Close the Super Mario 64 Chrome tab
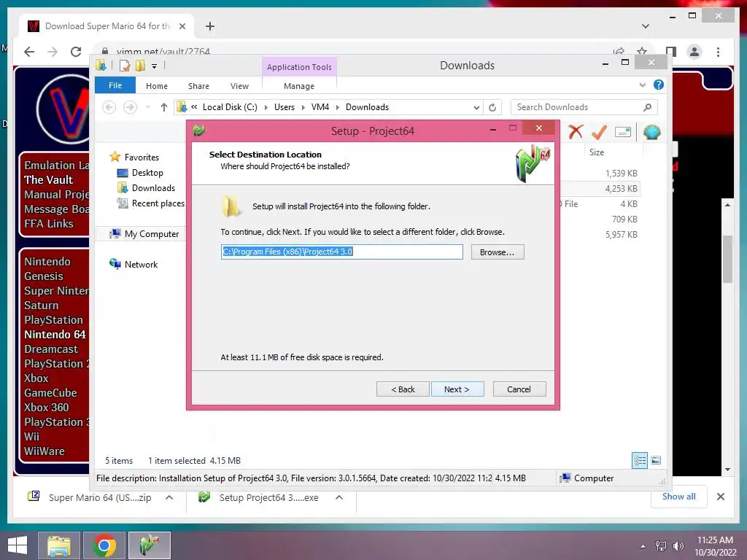Viewport: 747px width, 560px height. [182, 26]
